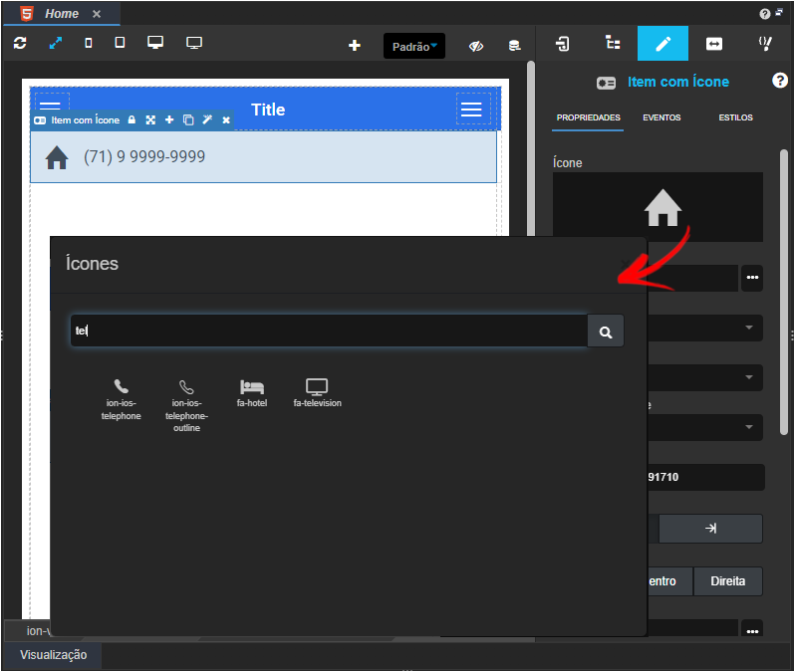The image size is (795, 672).
Task: Switch to the PROPRIEDADES tab
Action: pyautogui.click(x=588, y=117)
